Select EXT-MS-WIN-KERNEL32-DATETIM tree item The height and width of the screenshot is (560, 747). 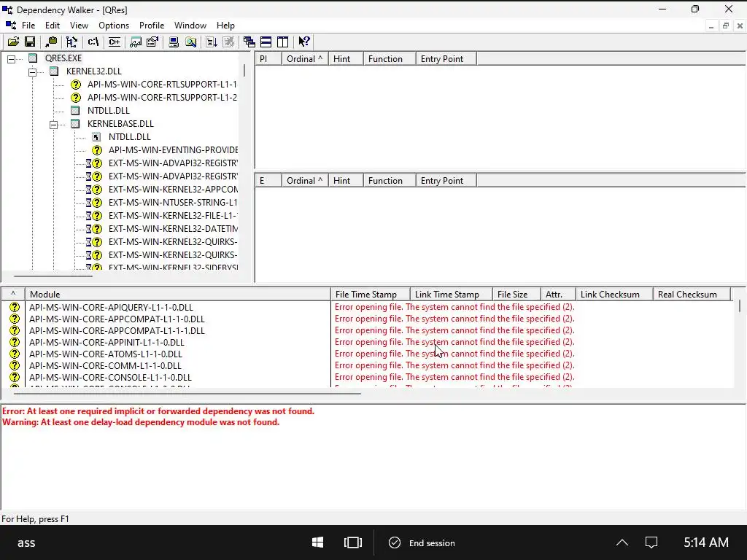[174, 228]
